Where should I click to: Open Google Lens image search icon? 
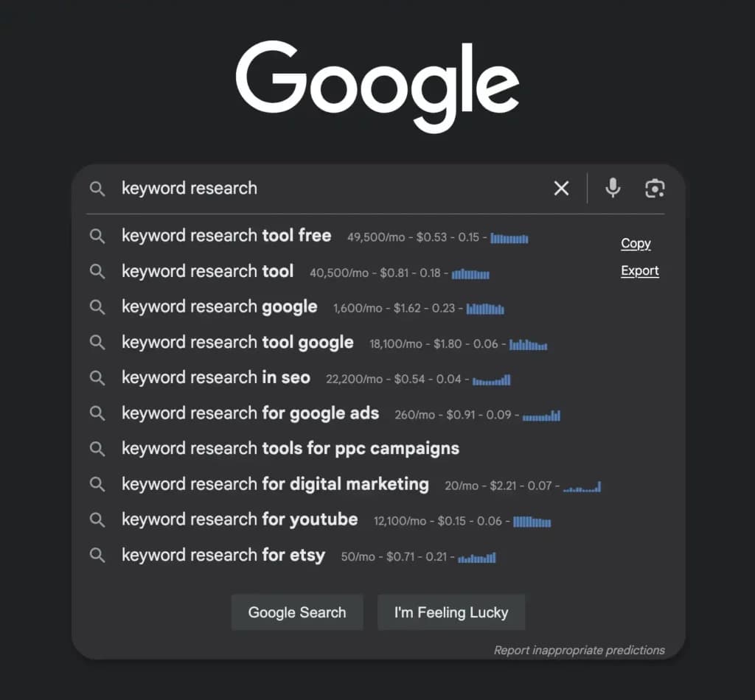pos(655,189)
